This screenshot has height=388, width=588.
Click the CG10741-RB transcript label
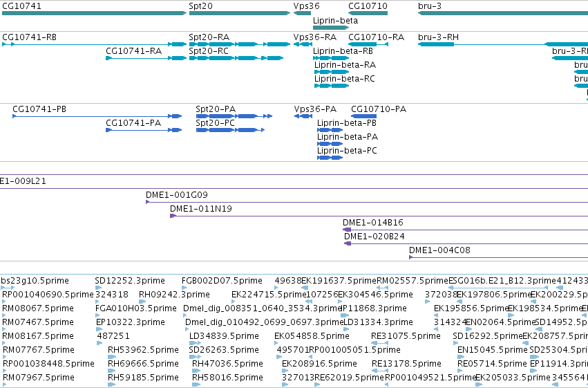[30, 37]
